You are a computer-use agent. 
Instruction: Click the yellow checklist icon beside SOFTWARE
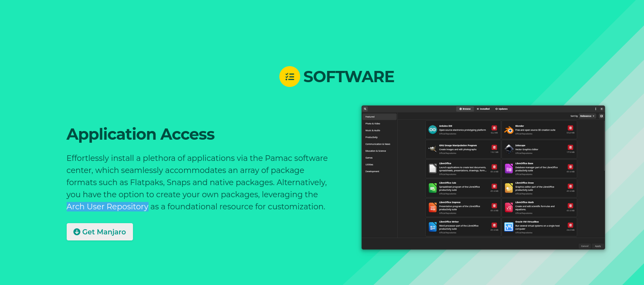coord(290,77)
